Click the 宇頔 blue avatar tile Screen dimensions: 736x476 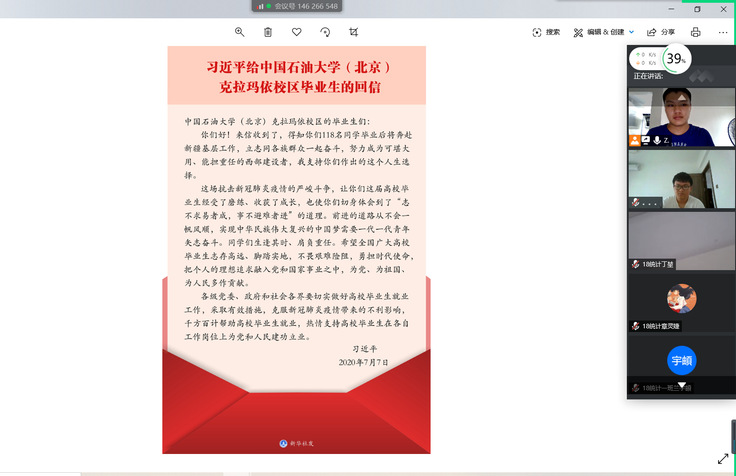pos(681,360)
